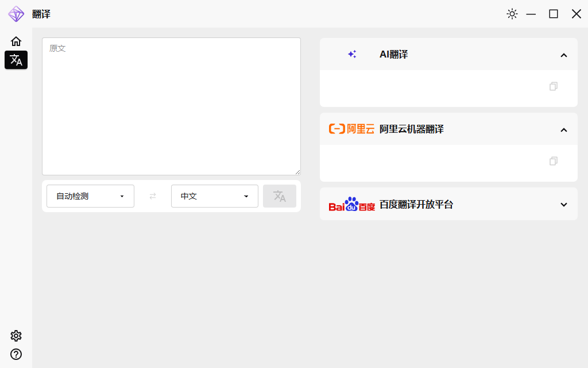Click the app logo in title bar
588x368 pixels.
[x=16, y=14]
